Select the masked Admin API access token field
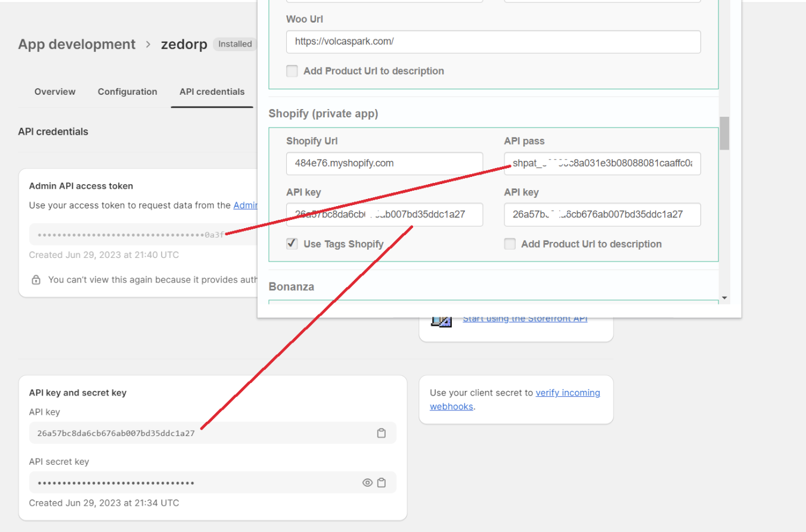 [x=143, y=235]
